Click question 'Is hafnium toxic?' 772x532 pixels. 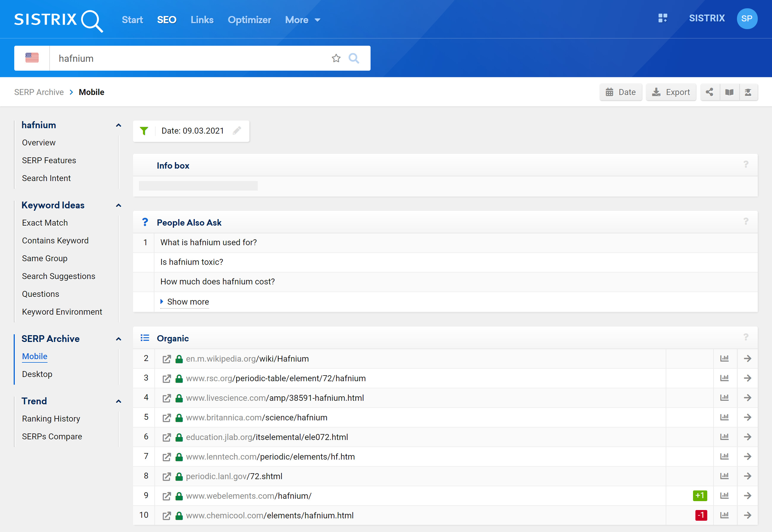[x=192, y=262]
